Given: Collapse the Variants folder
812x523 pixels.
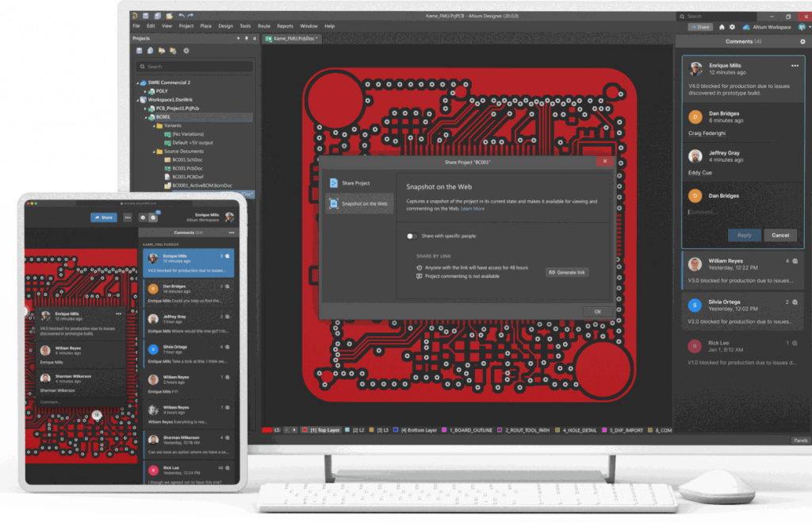Looking at the screenshot, I should pyautogui.click(x=154, y=126).
